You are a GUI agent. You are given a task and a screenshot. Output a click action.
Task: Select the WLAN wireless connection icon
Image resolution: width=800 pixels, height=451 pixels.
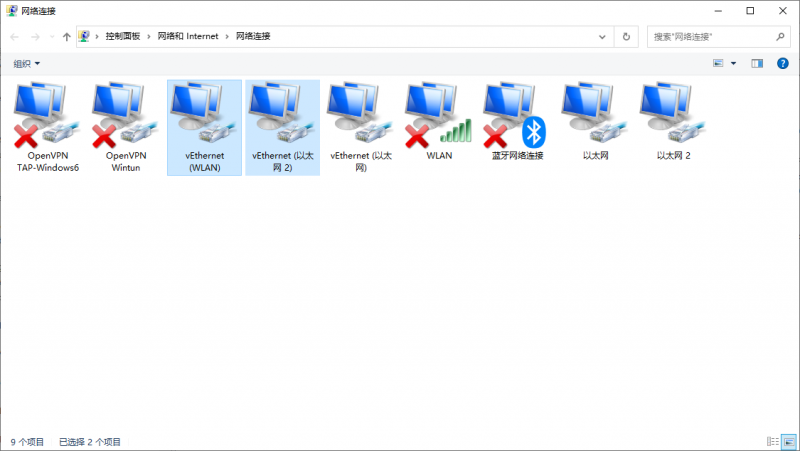point(438,118)
